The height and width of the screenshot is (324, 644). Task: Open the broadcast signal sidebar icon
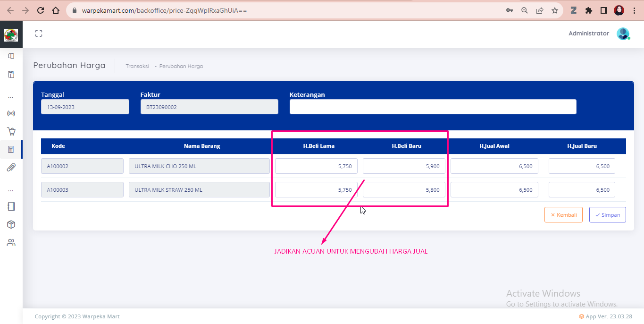tap(11, 113)
